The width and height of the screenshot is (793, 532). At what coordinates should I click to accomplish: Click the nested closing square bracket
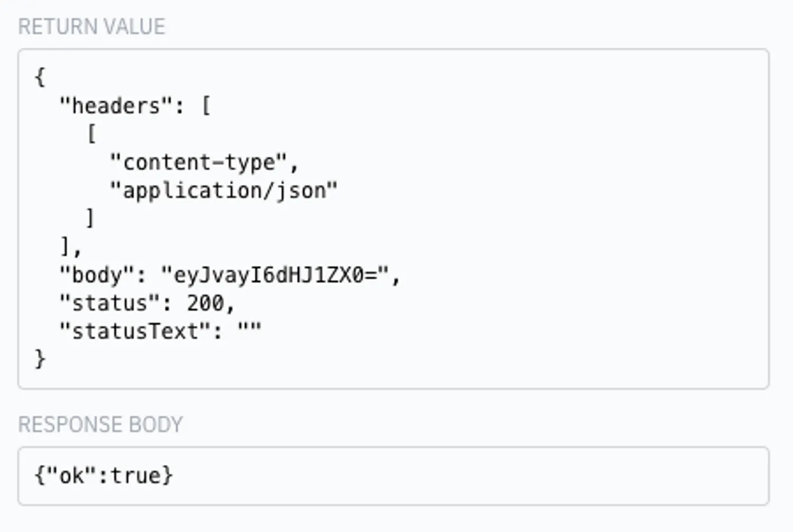point(90,218)
